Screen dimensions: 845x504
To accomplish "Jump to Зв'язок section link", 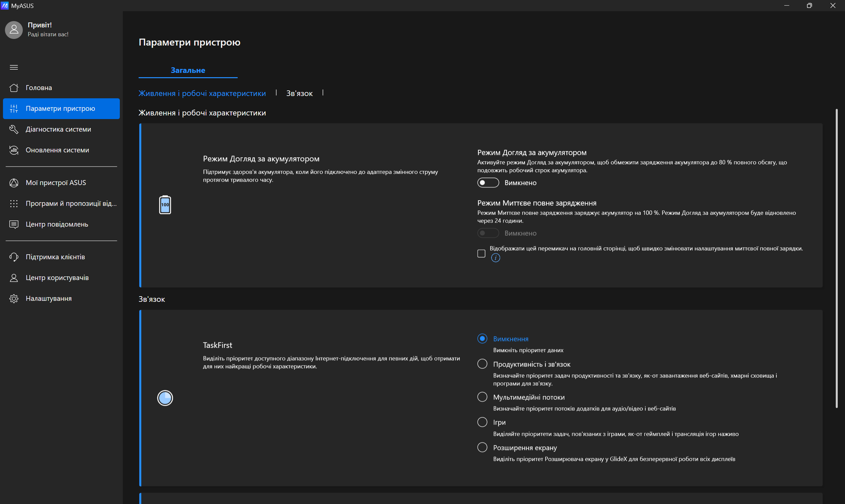I will tap(299, 93).
